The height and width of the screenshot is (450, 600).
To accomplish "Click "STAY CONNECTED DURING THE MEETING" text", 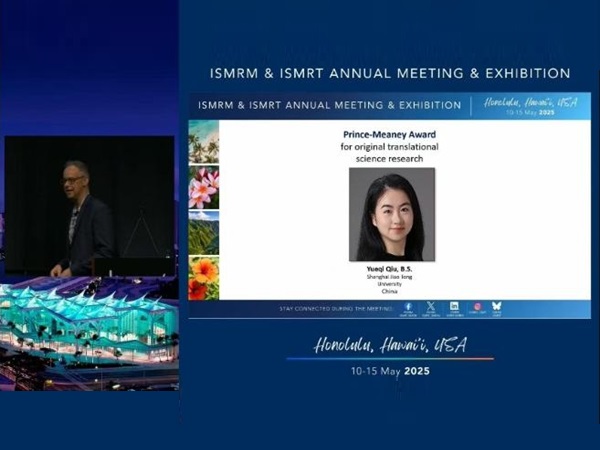I will (336, 309).
